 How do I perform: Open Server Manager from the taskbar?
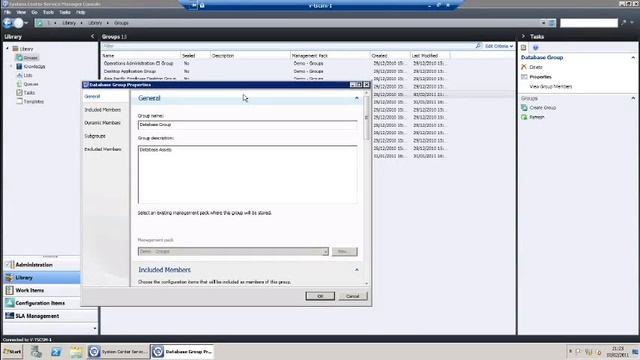(36, 351)
